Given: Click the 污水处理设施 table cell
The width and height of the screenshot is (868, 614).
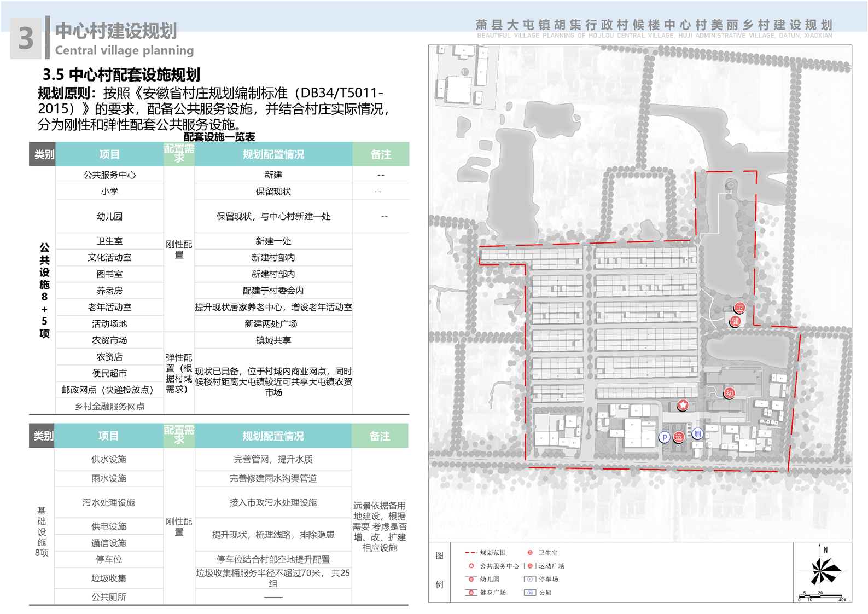Looking at the screenshot, I should click(108, 502).
